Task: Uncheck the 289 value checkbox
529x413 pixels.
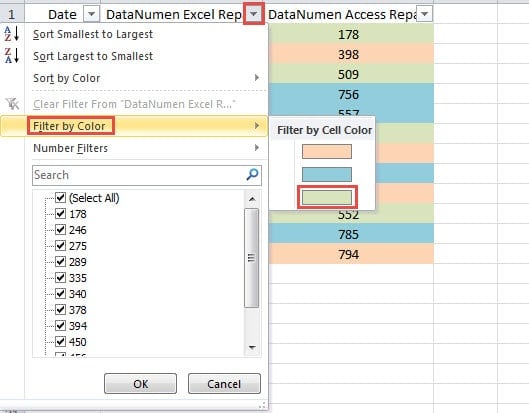Action: (x=60, y=261)
